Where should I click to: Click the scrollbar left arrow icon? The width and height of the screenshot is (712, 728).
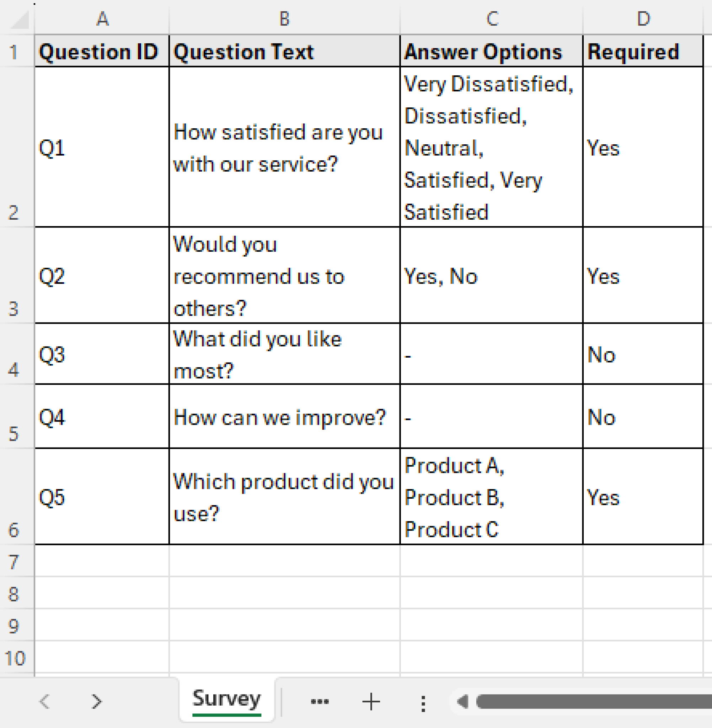pyautogui.click(x=462, y=701)
